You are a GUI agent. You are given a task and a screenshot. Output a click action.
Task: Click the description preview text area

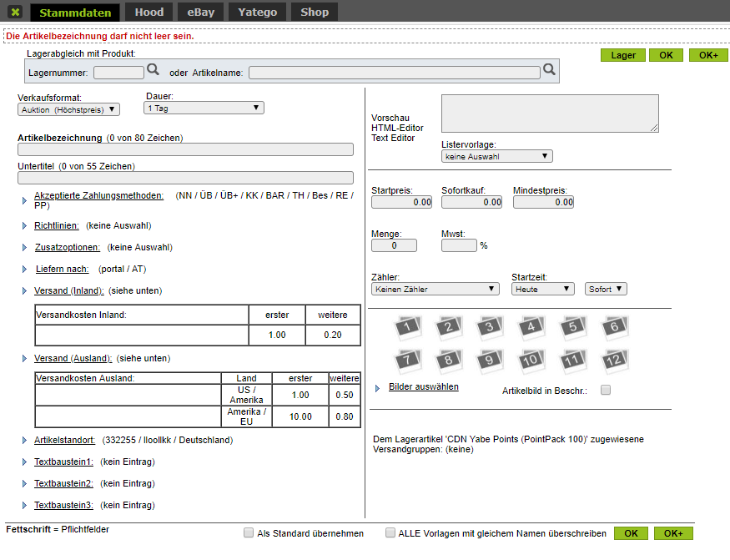click(550, 114)
